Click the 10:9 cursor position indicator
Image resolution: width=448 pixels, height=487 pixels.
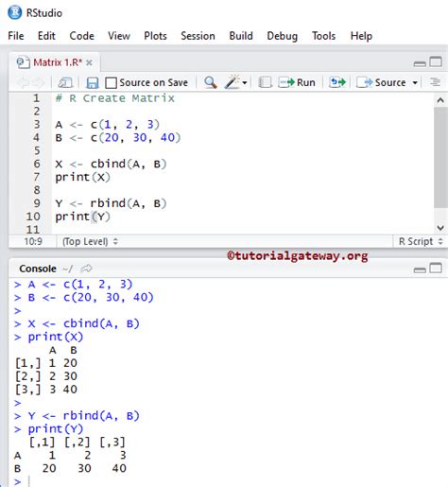pos(33,242)
